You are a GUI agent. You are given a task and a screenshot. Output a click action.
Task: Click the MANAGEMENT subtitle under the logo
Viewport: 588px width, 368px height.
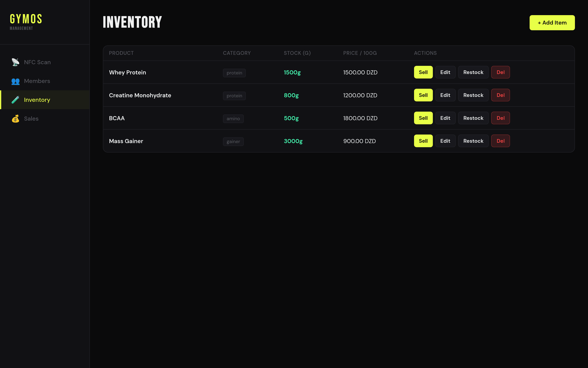coord(21,28)
